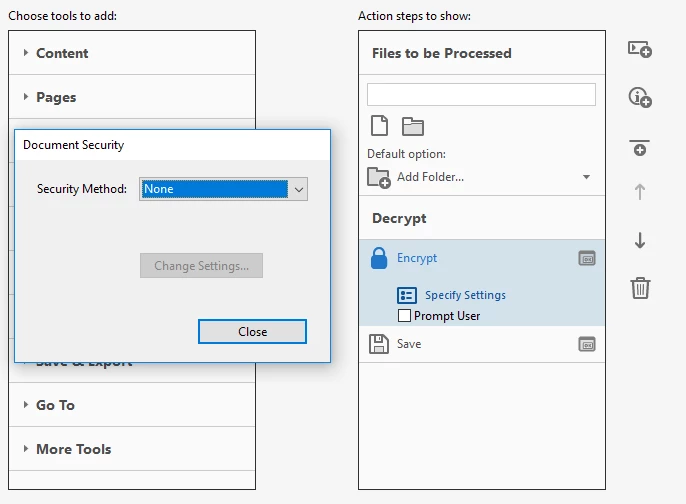
Task: Click the Files to be Processed heading
Action: tap(441, 53)
